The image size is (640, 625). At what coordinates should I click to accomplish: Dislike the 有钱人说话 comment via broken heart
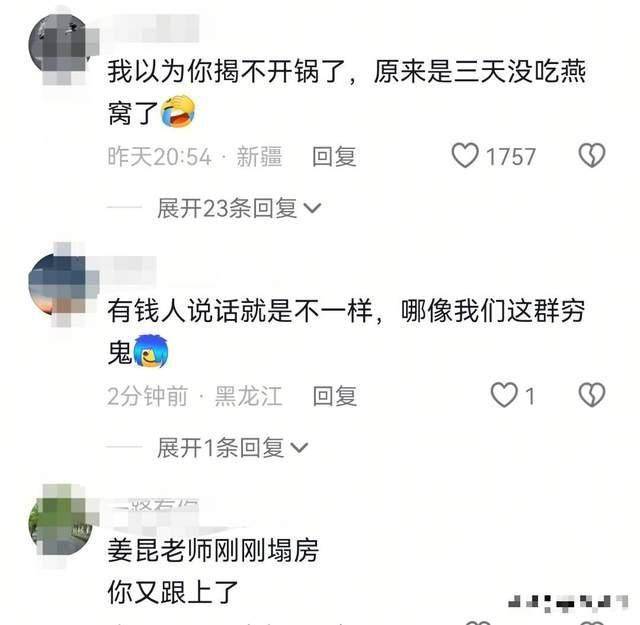[592, 394]
